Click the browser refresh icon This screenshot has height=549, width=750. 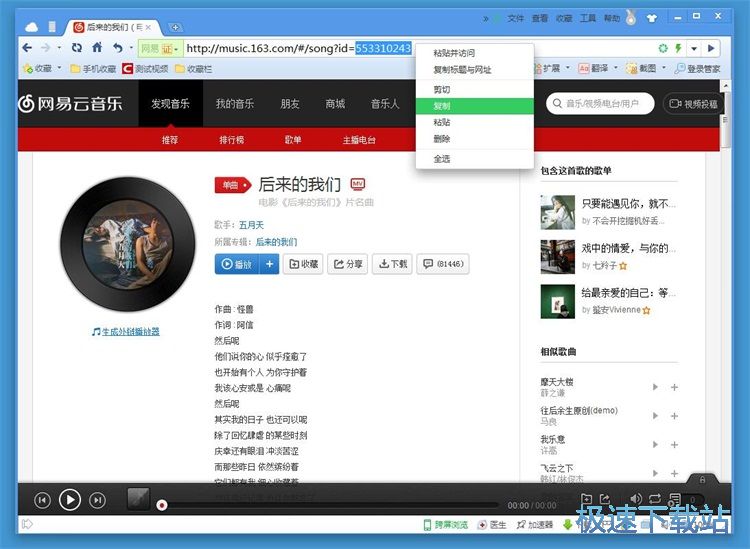[x=77, y=47]
